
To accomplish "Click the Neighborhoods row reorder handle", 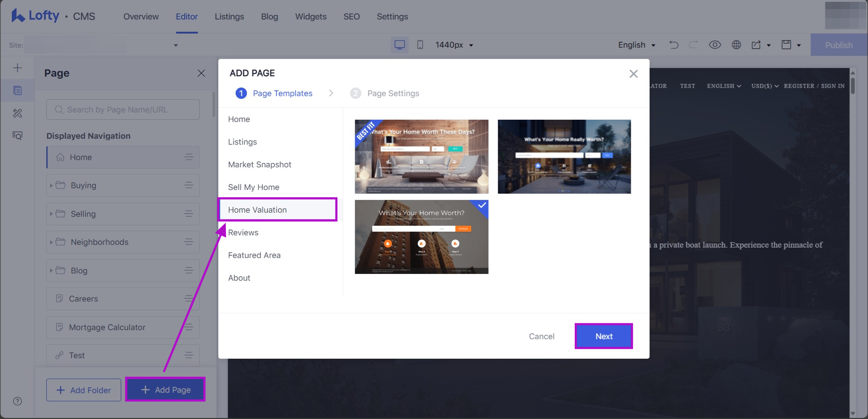I will click(x=189, y=242).
